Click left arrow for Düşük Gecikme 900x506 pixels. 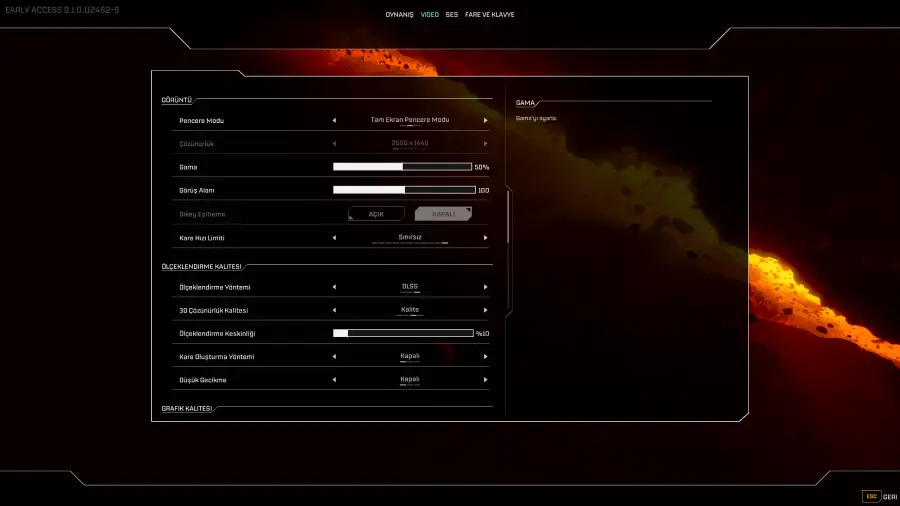point(334,380)
